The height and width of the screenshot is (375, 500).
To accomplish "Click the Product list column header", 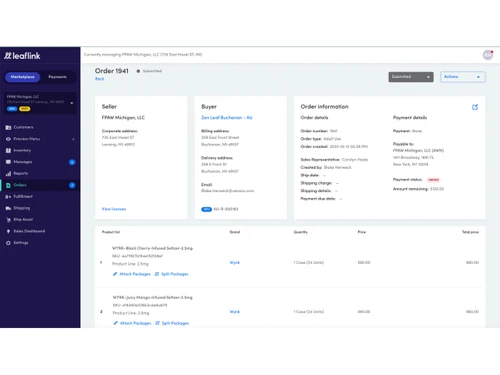I will 111,232.
